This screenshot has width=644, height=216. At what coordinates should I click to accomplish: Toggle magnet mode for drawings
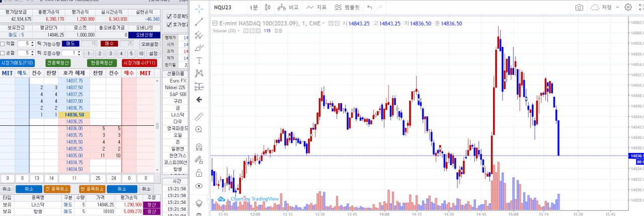click(x=199, y=148)
